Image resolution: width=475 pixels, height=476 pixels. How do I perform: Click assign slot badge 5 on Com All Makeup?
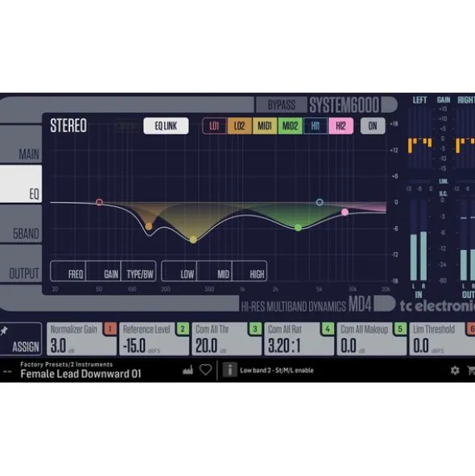(400, 329)
